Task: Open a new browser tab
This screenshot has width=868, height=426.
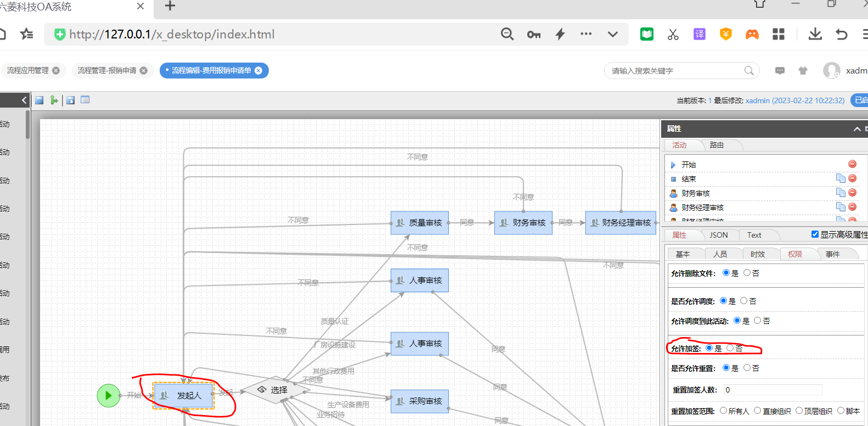Action: click(x=170, y=6)
